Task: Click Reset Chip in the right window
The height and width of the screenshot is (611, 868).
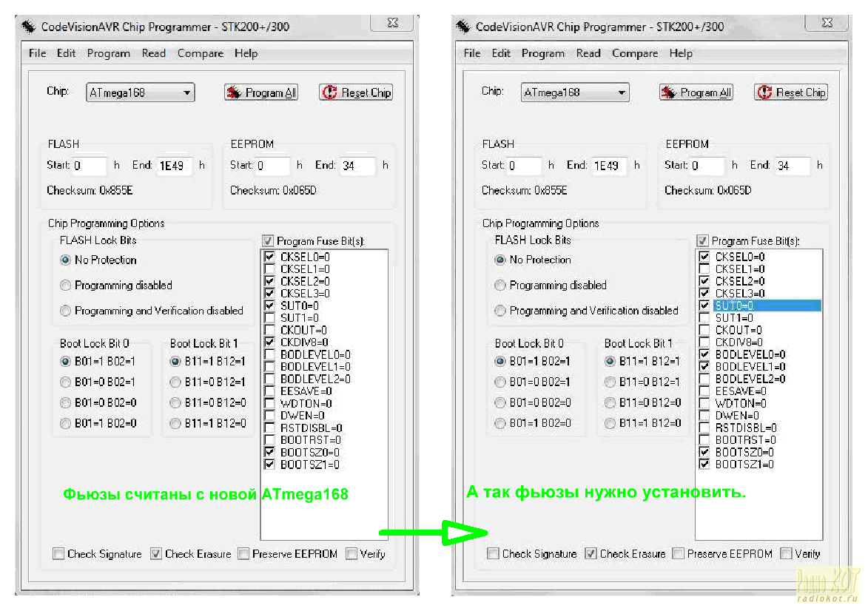Action: (x=790, y=92)
